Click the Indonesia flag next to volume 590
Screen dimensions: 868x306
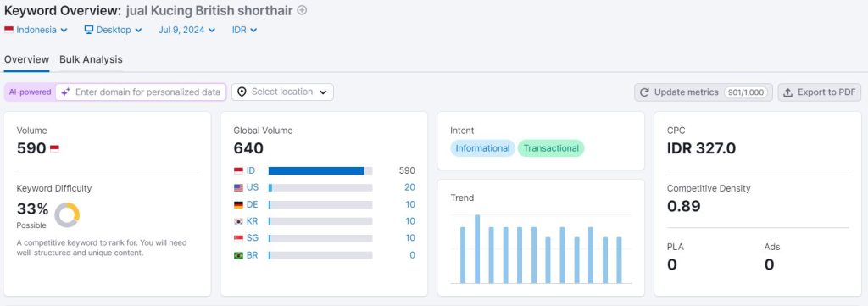coord(54,148)
